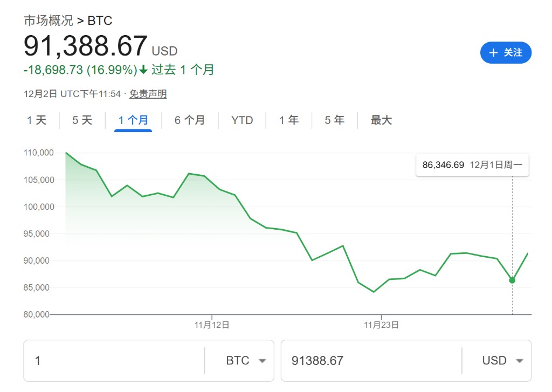Click the 91388.67 USD amount field
Viewport: 552px width, 392px height.
click(x=371, y=361)
